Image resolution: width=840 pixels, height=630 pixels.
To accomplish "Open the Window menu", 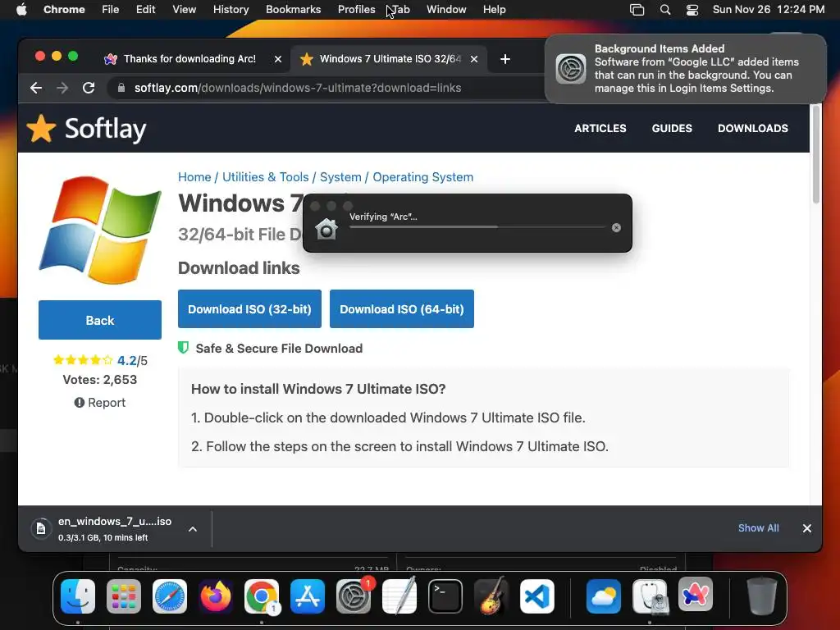I will click(446, 9).
